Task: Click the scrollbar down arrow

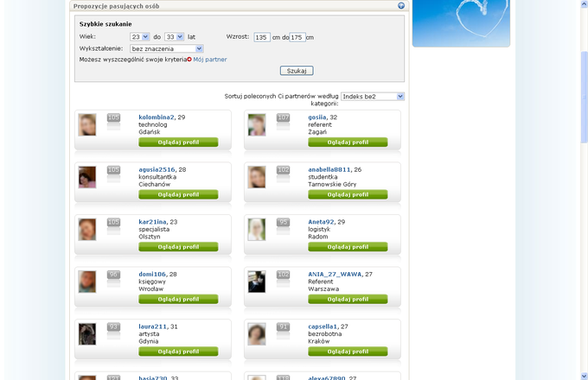Action: click(585, 376)
